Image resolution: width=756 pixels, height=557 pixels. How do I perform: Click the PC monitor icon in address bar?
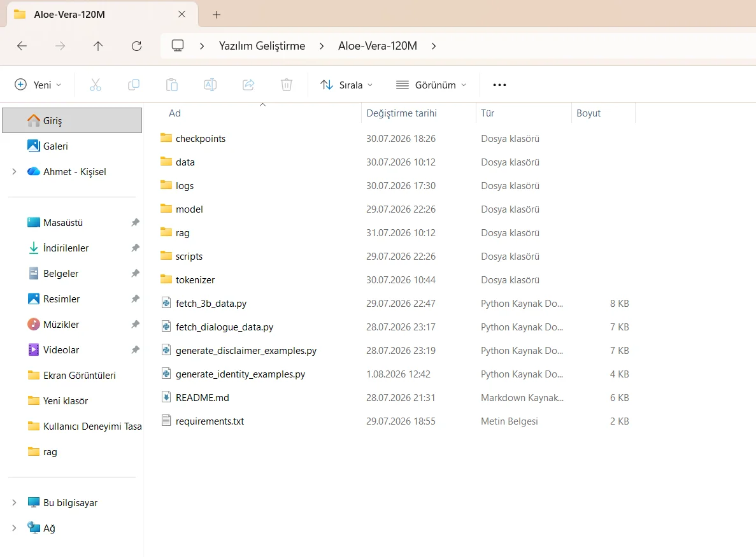178,46
